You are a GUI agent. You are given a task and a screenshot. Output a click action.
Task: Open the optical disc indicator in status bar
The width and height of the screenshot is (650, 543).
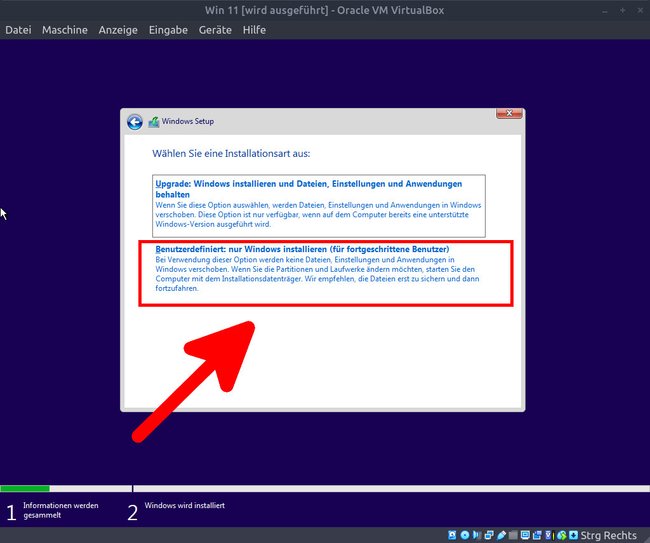[465, 535]
